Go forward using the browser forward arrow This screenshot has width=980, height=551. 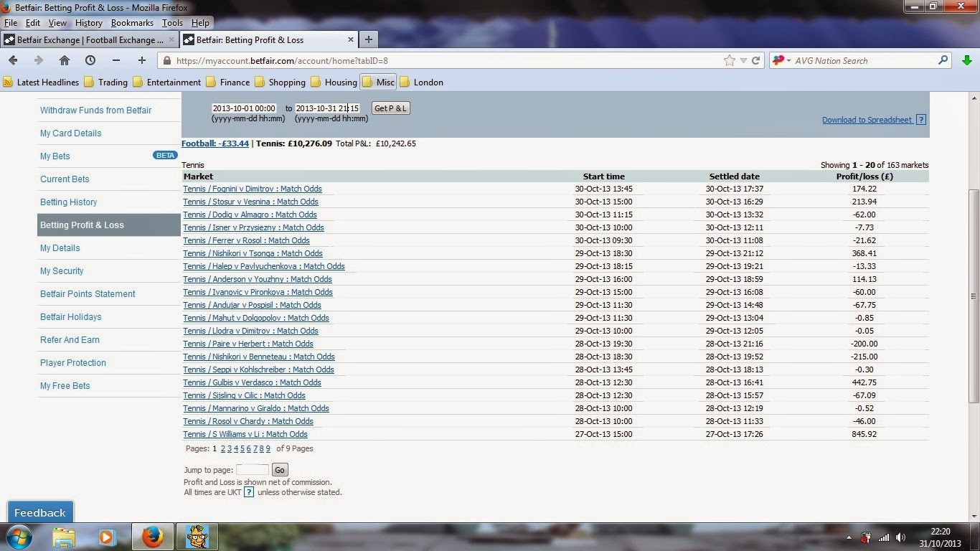[x=39, y=60]
